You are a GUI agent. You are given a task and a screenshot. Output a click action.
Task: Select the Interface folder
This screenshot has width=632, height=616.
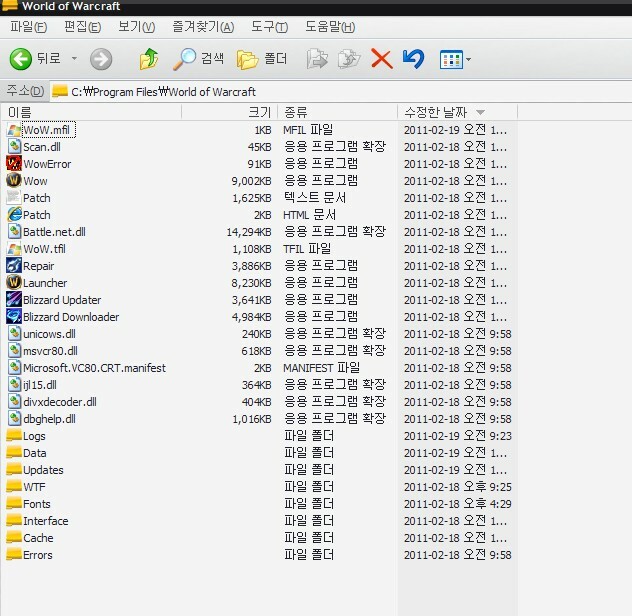[x=45, y=521]
